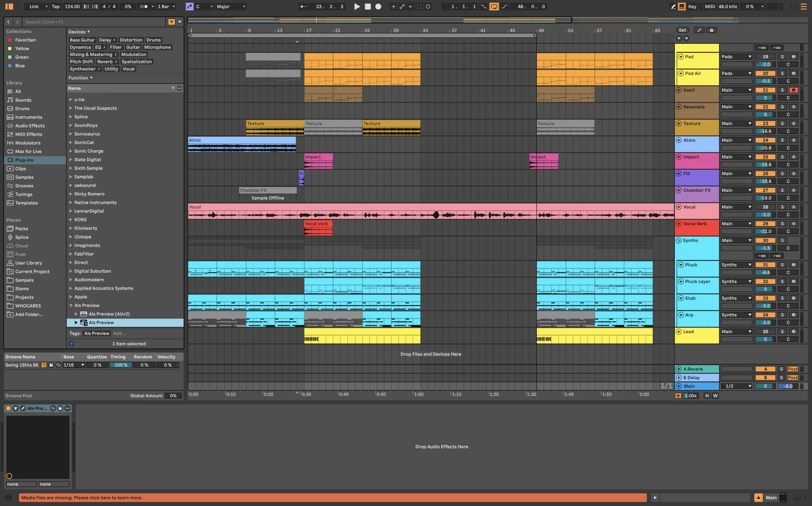Expand the FabFilter folder
This screenshot has height=506, width=812.
point(71,254)
